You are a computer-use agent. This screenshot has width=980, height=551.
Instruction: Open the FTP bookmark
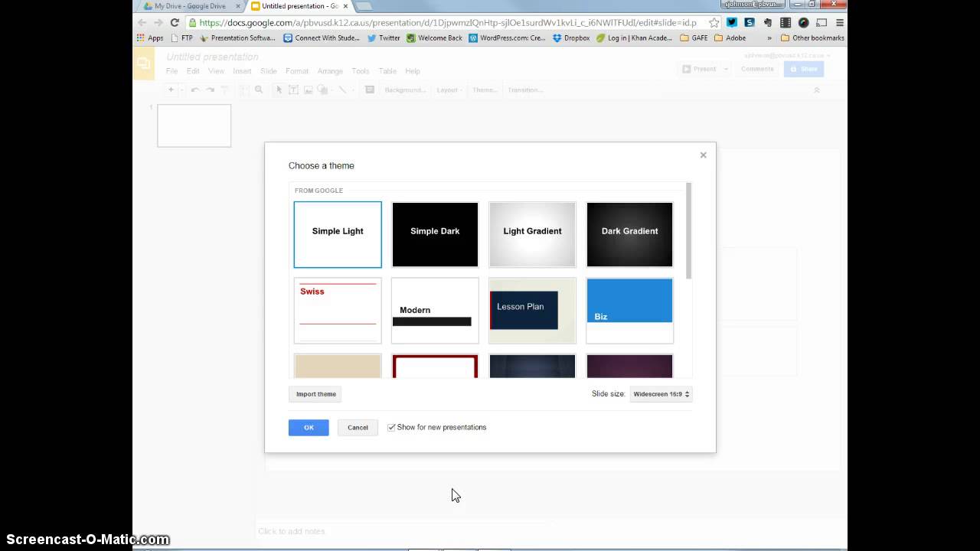tap(182, 37)
